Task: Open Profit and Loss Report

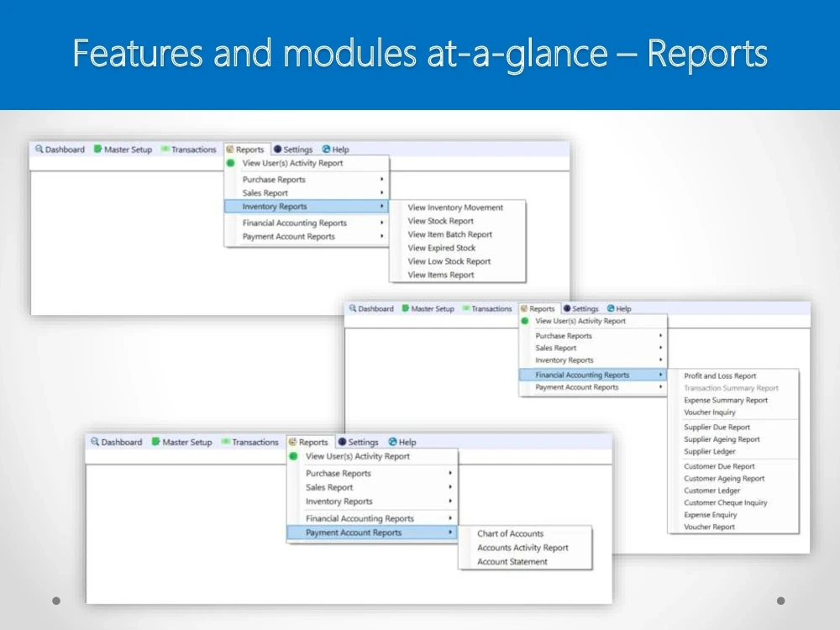Action: (x=720, y=375)
